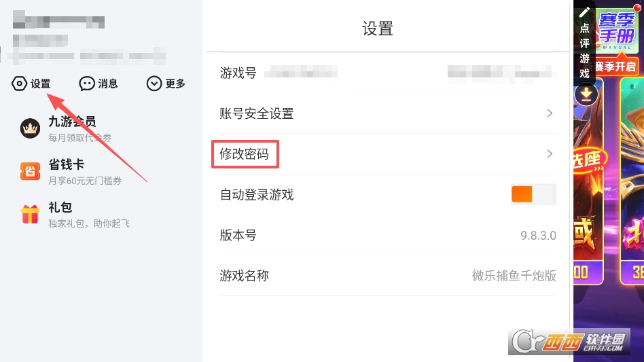The image size is (644, 362).
Task: Select the 修改密码 menu entry
Action: (245, 154)
